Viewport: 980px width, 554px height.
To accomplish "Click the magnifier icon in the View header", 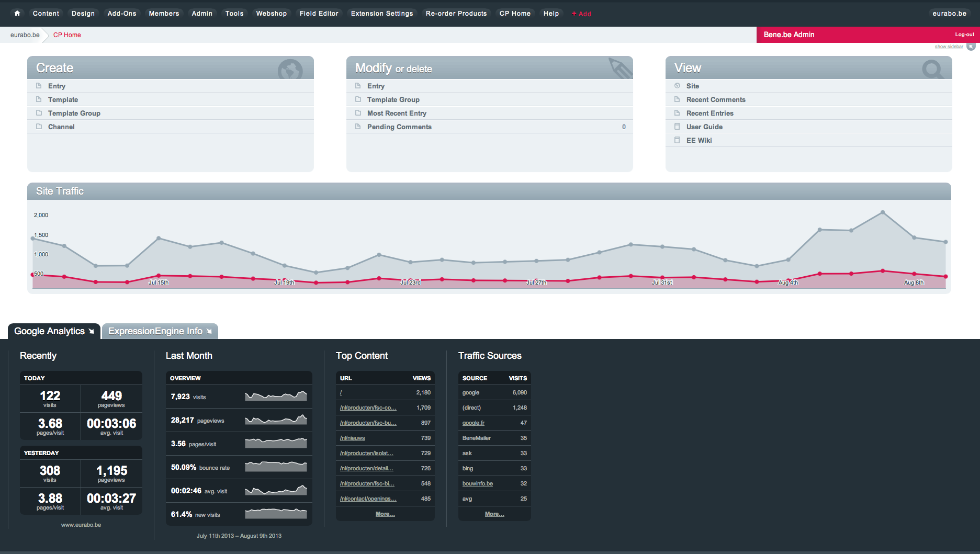I will coord(932,69).
